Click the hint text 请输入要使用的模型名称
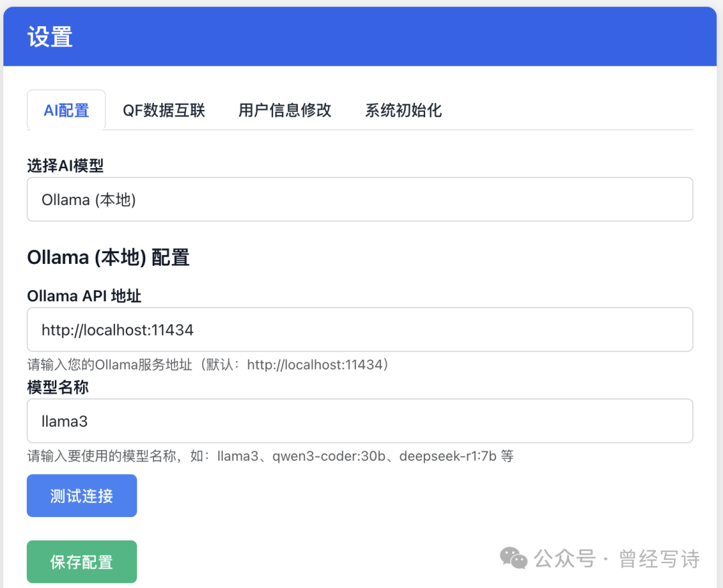The image size is (723, 588). point(270,455)
